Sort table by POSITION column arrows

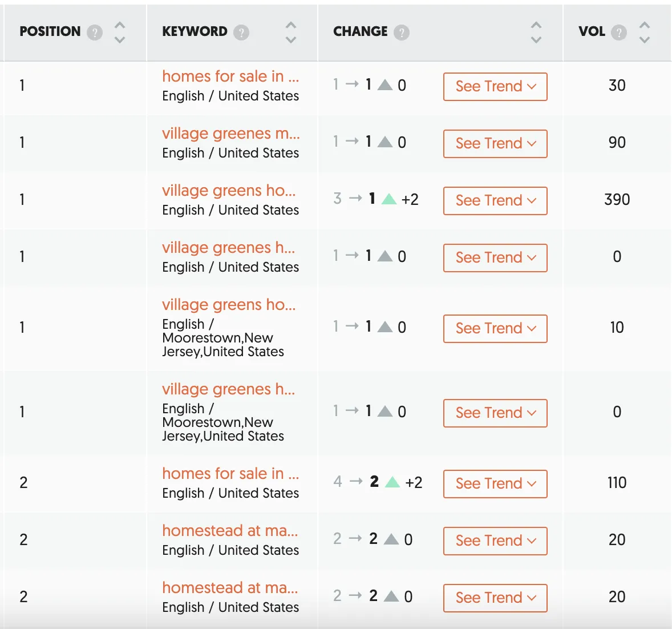pos(120,33)
